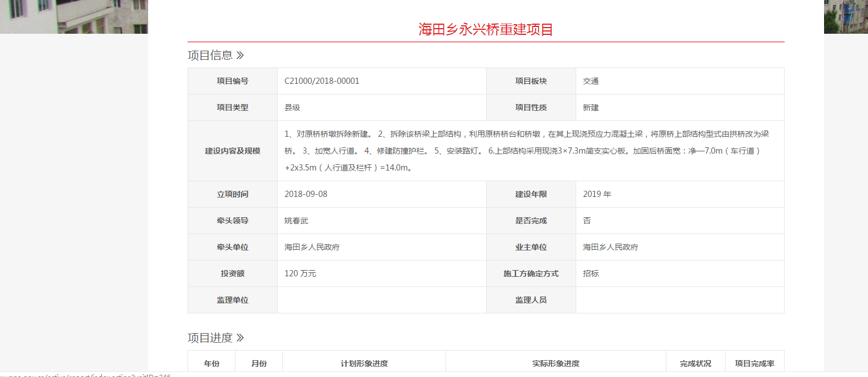868x377 pixels.
Task: Click the 项目进度 section heading
Action: click(216, 338)
